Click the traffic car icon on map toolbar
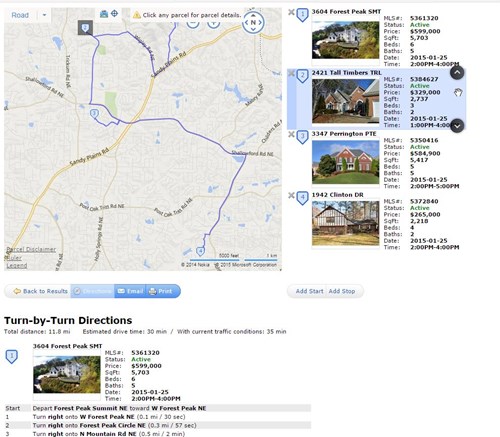Image resolution: width=500 pixels, height=437 pixels. [x=104, y=14]
